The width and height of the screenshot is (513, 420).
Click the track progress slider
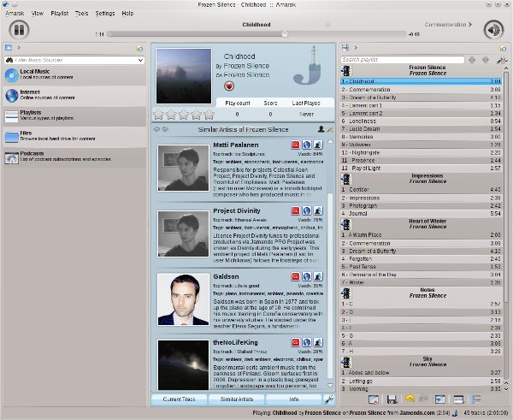click(x=256, y=34)
